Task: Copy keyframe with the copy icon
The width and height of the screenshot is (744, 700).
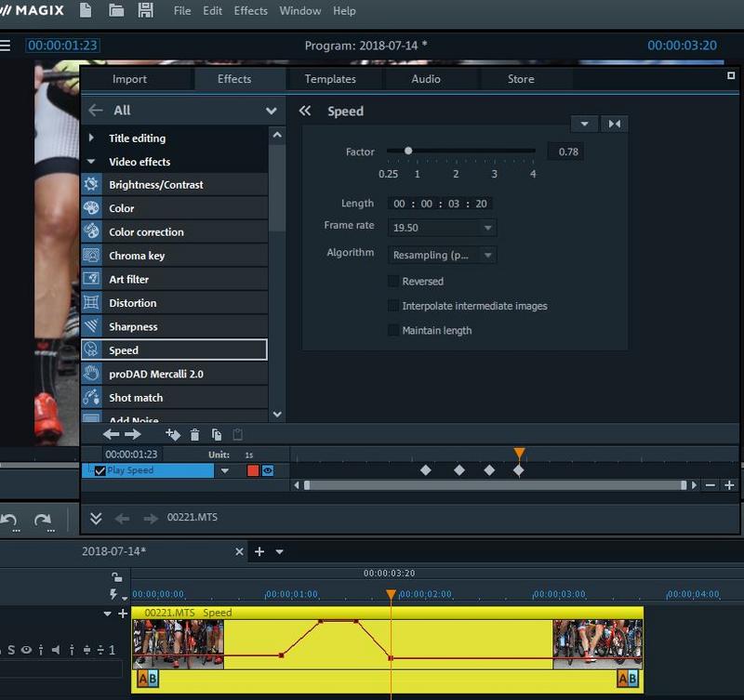Action: tap(217, 434)
